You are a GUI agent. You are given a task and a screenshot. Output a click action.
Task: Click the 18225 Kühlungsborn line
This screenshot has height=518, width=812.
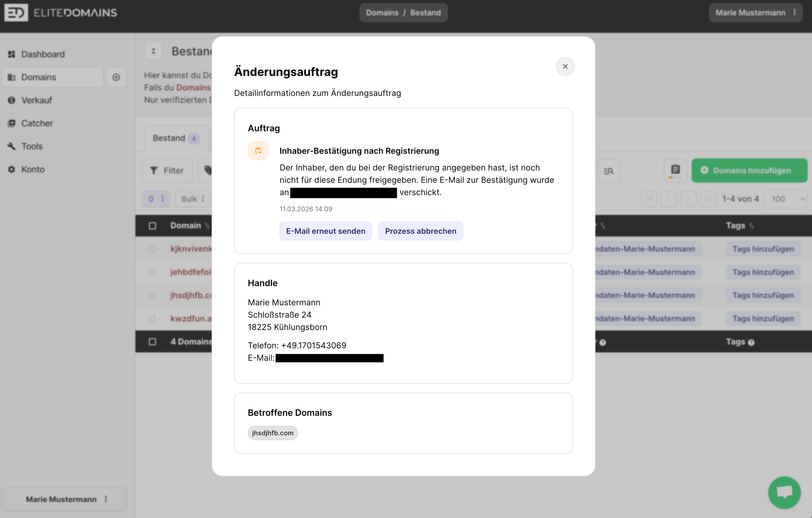tap(287, 327)
